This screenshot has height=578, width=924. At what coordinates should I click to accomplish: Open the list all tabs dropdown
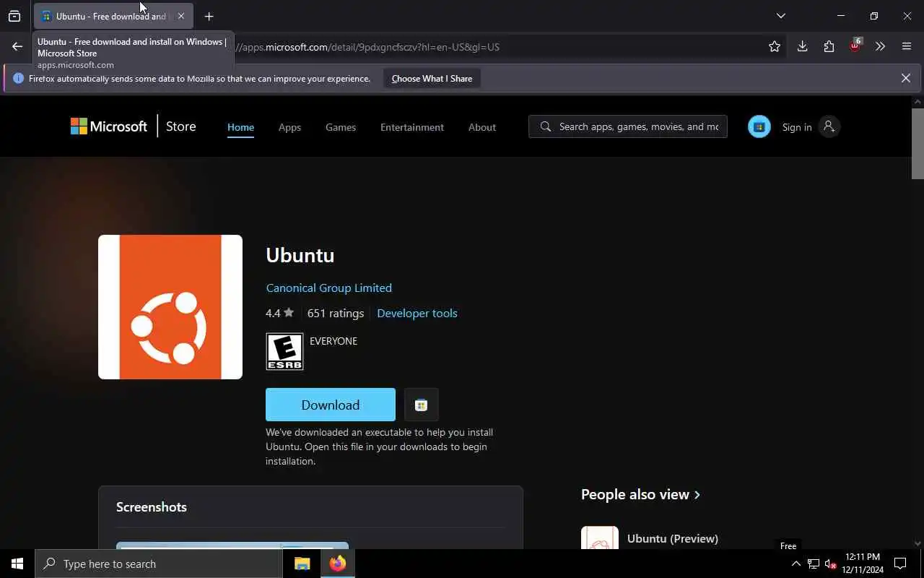(x=780, y=16)
